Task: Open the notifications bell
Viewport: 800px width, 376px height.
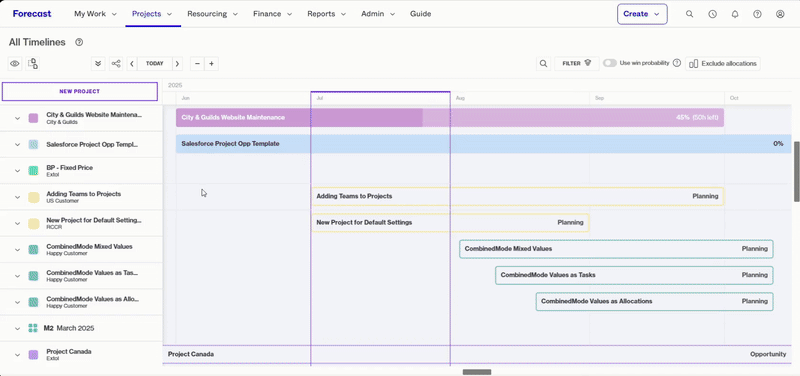Action: 735,14
